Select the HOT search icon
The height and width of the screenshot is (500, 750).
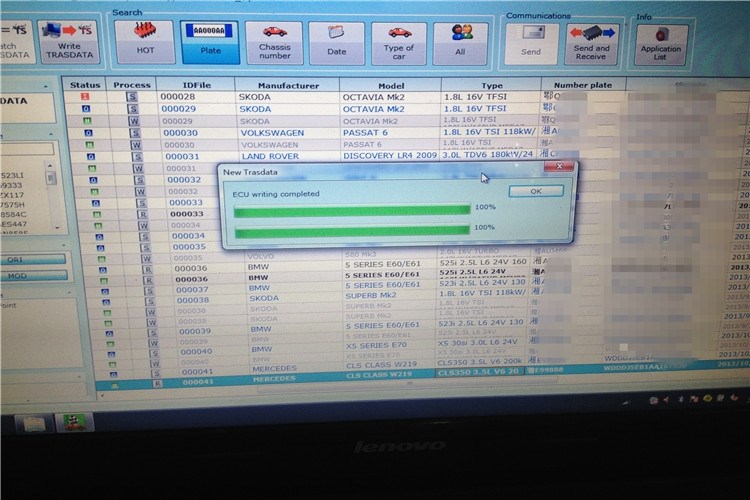[145, 42]
